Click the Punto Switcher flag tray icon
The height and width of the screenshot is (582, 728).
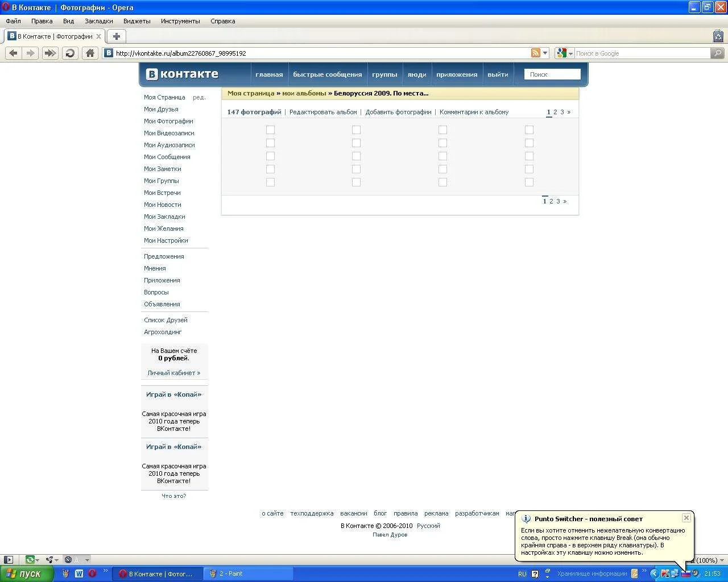[x=686, y=573]
